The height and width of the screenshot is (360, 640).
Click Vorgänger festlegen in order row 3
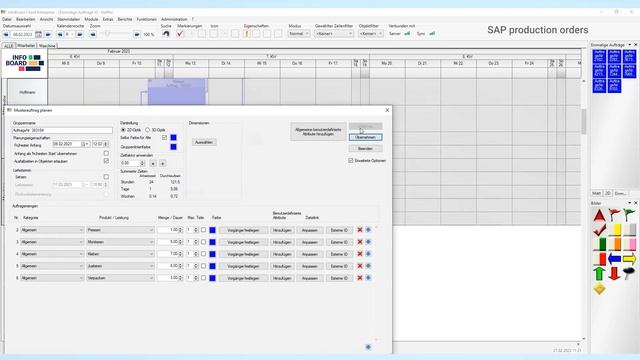[243, 242]
